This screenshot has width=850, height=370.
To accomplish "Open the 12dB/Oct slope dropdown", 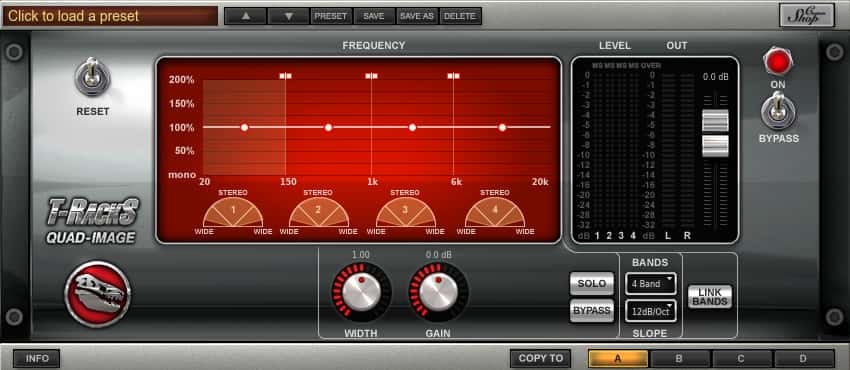I will coord(651,311).
